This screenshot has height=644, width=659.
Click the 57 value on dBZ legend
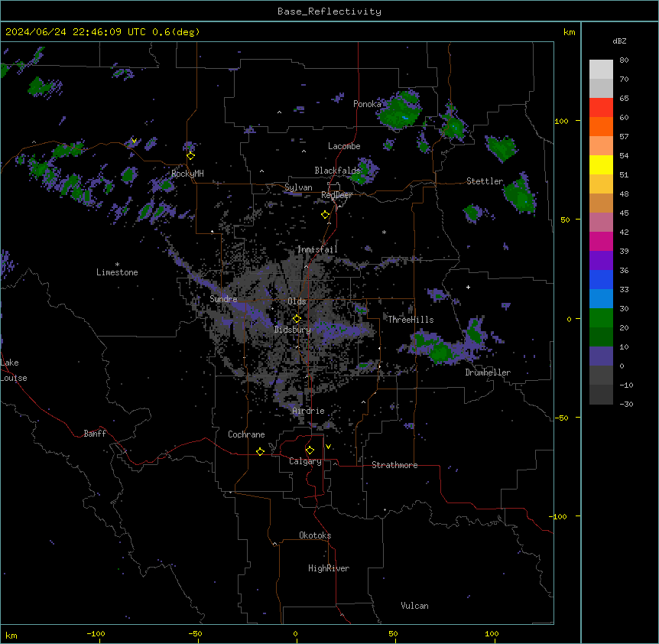(x=624, y=137)
